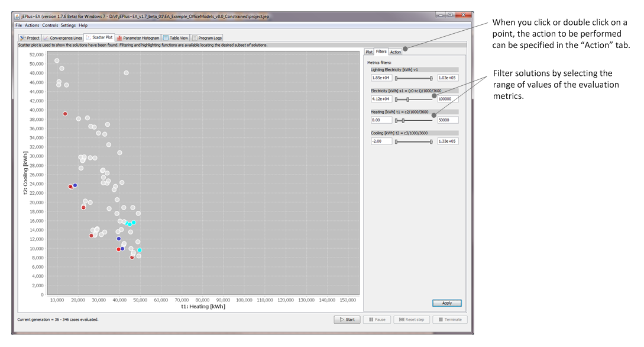Click the "t1: Heating [kWh]" x-axis title
The width and height of the screenshot is (644, 347).
click(x=203, y=307)
